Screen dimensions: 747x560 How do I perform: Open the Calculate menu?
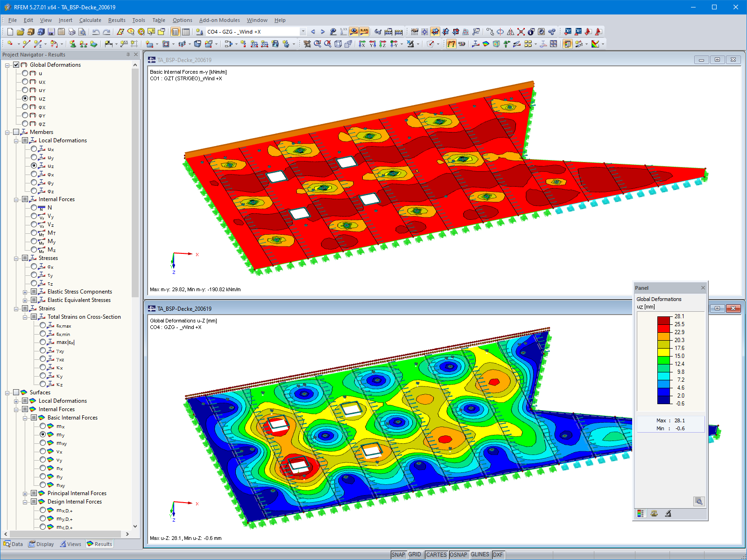click(x=90, y=20)
